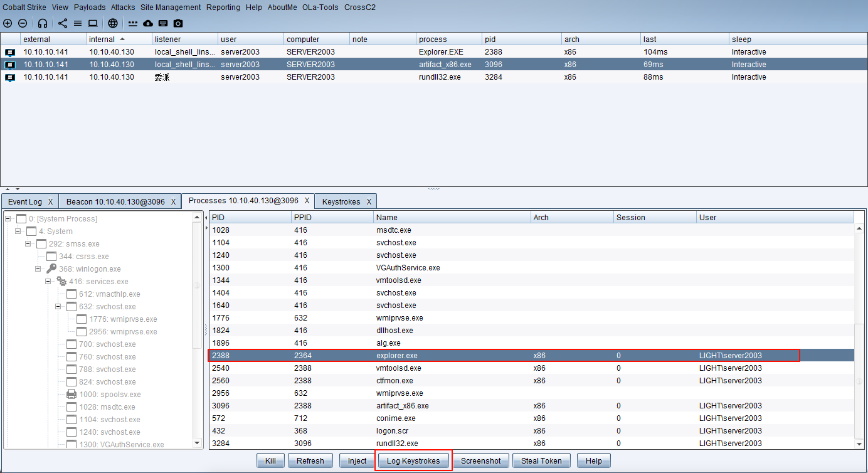868x473 pixels.
Task: Select the conime.exe process row
Action: 532,418
